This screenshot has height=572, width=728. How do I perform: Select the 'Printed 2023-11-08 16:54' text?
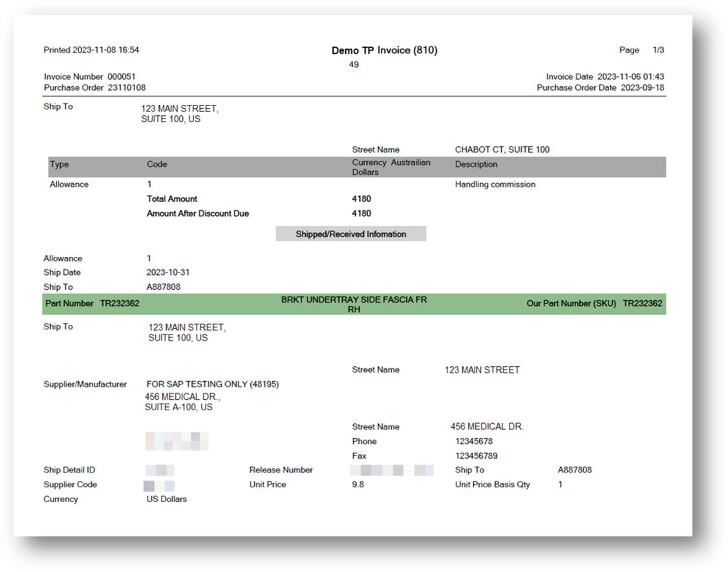click(91, 50)
